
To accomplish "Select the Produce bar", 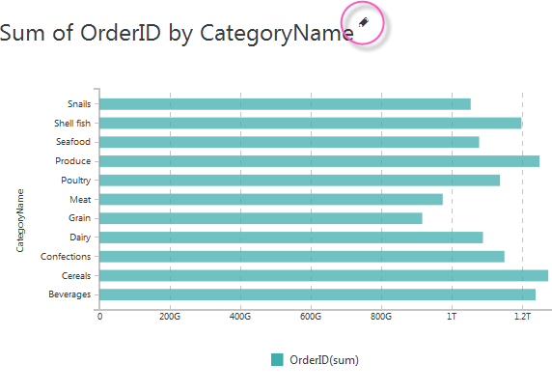I will click(319, 161).
